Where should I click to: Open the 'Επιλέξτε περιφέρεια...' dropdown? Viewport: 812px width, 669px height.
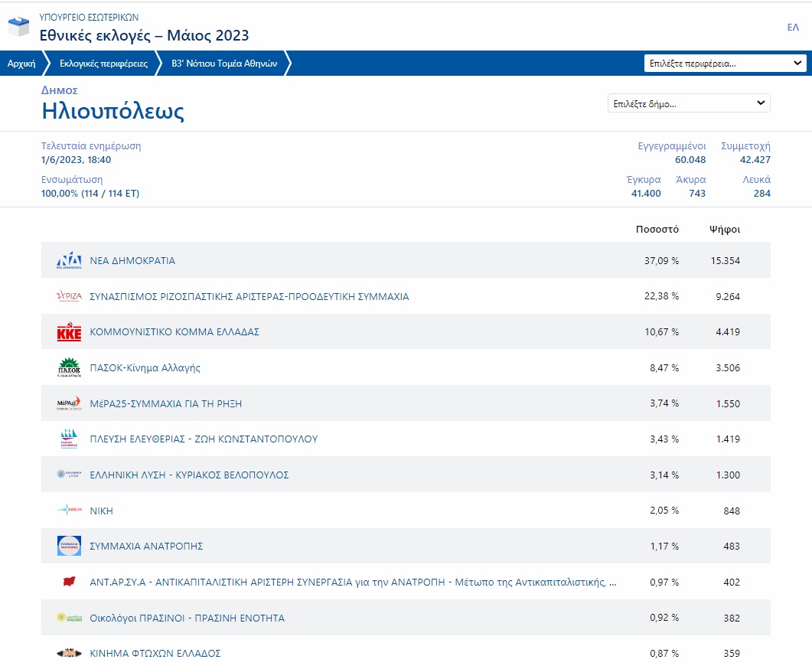(725, 64)
